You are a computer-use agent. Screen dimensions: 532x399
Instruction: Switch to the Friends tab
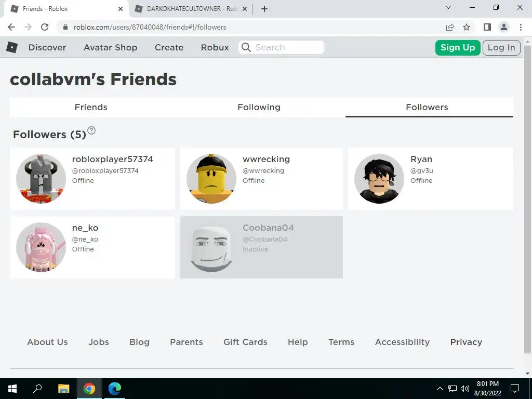point(91,107)
